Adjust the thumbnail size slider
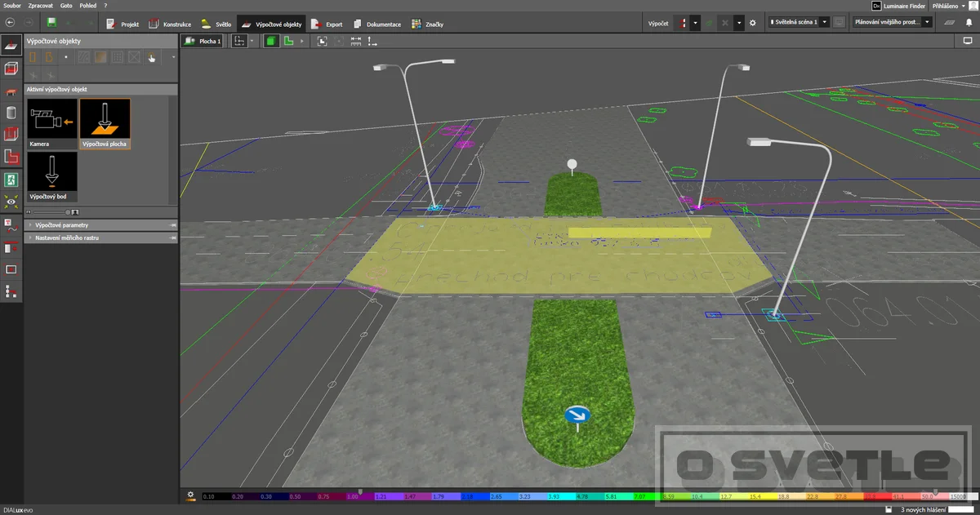The image size is (980, 515). click(x=68, y=211)
